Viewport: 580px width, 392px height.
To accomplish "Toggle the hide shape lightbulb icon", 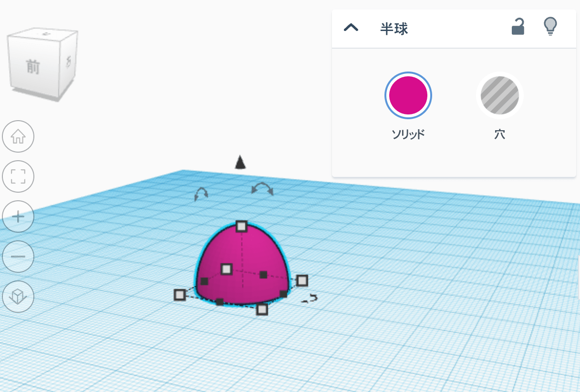I will coord(550,26).
